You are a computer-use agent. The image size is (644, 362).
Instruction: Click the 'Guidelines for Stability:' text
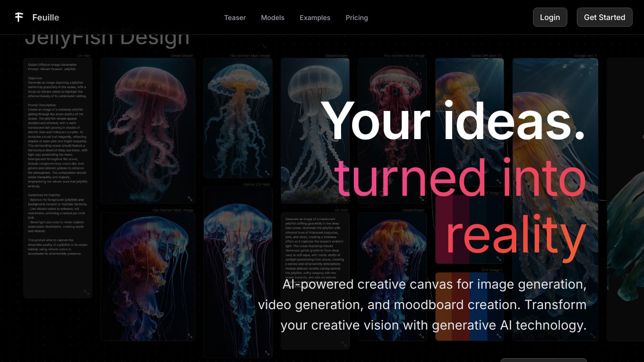[x=45, y=195]
